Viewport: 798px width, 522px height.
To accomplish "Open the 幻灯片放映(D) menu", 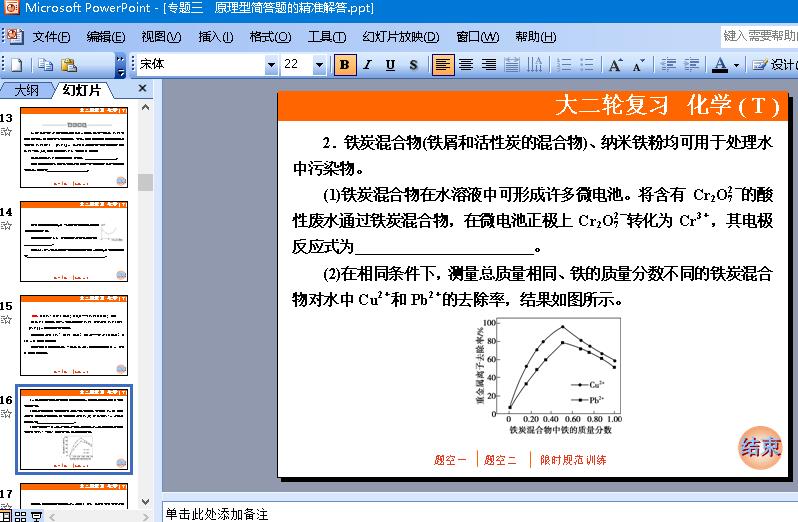I will click(x=401, y=37).
